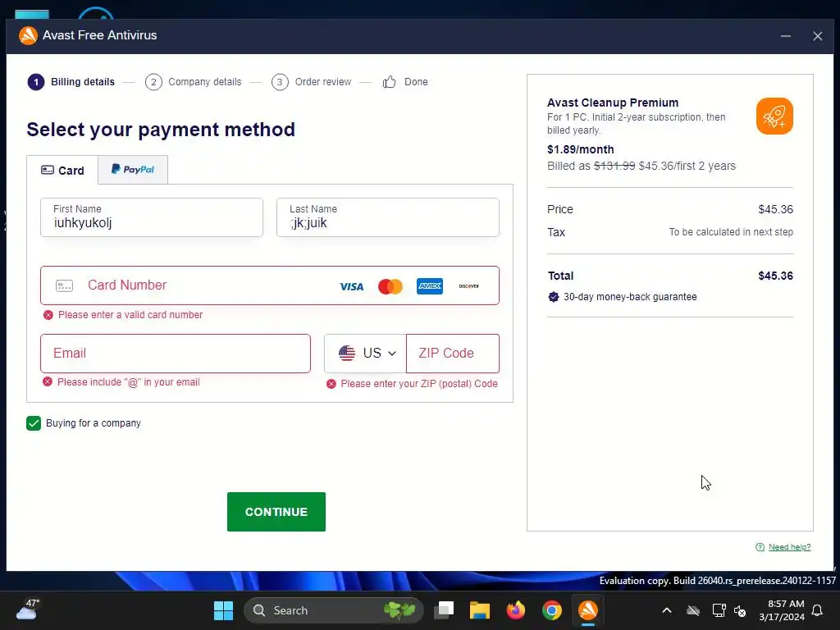This screenshot has height=630, width=840.
Task: Open the Need help? link
Action: point(790,547)
